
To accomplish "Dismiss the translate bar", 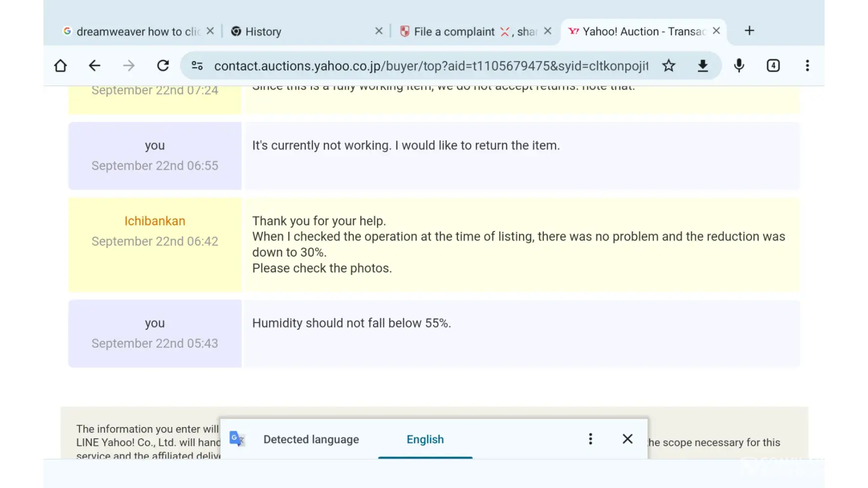I will [628, 439].
